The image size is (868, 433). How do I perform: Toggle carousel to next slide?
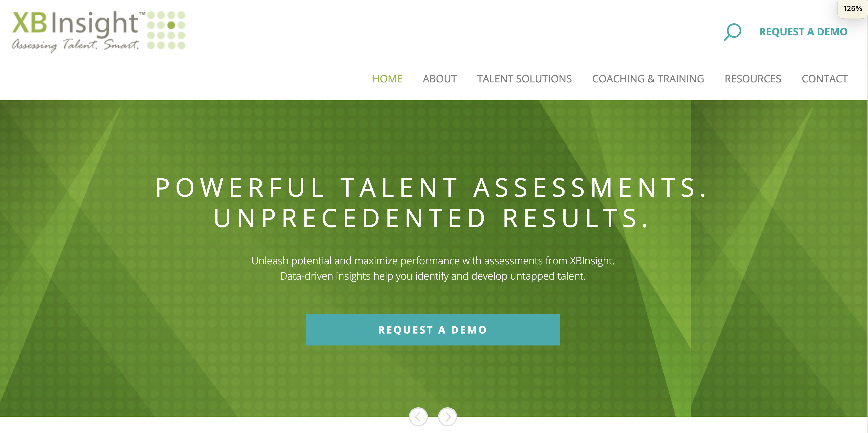[x=447, y=417]
